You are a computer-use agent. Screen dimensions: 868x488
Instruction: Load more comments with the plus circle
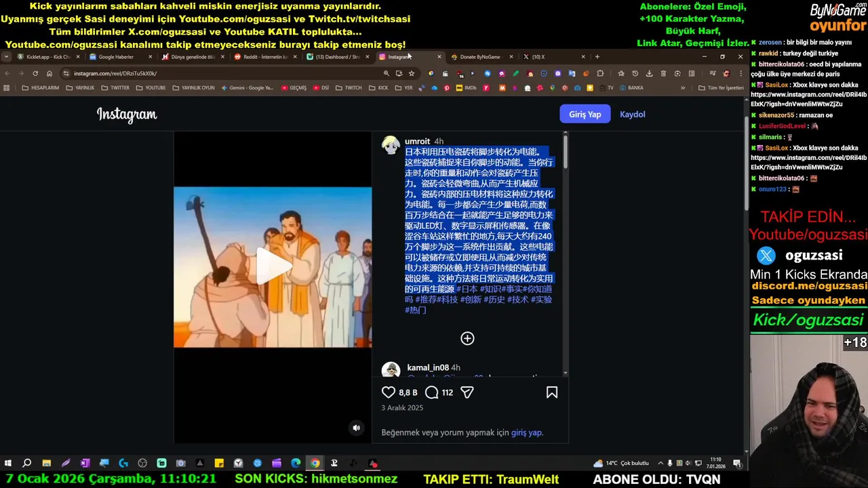(467, 338)
